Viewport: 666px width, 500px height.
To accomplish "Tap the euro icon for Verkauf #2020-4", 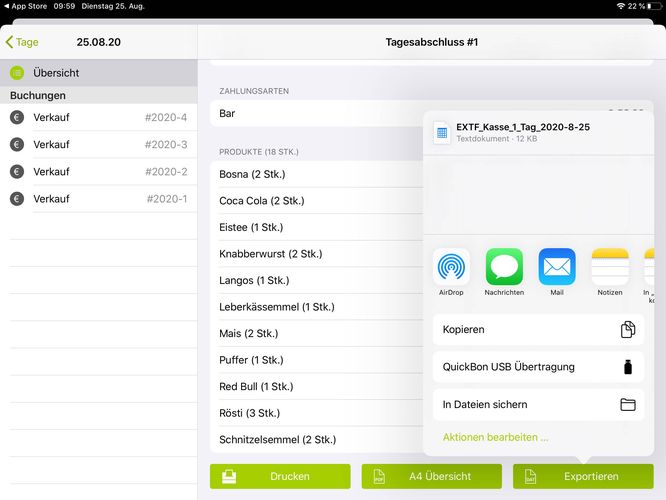I will (17, 118).
